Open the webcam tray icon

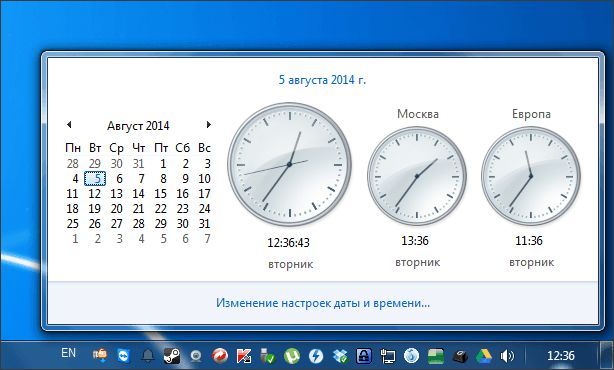pos(196,356)
